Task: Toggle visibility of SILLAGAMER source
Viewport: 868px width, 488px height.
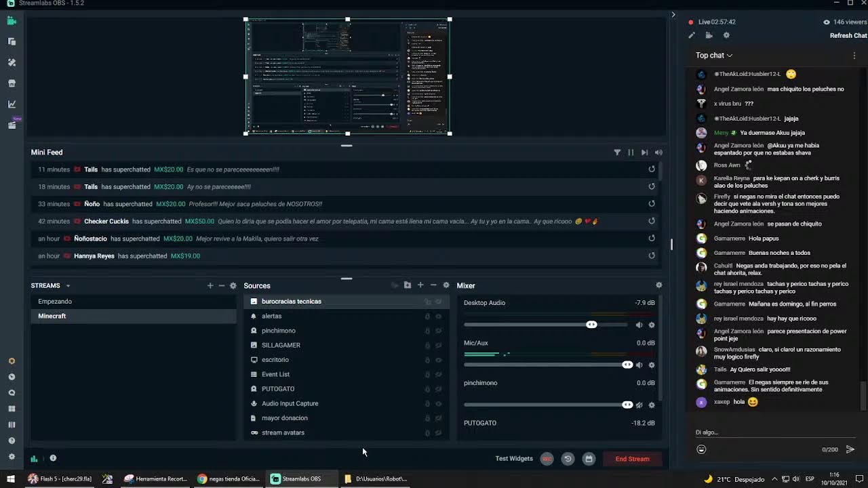Action: pyautogui.click(x=439, y=345)
